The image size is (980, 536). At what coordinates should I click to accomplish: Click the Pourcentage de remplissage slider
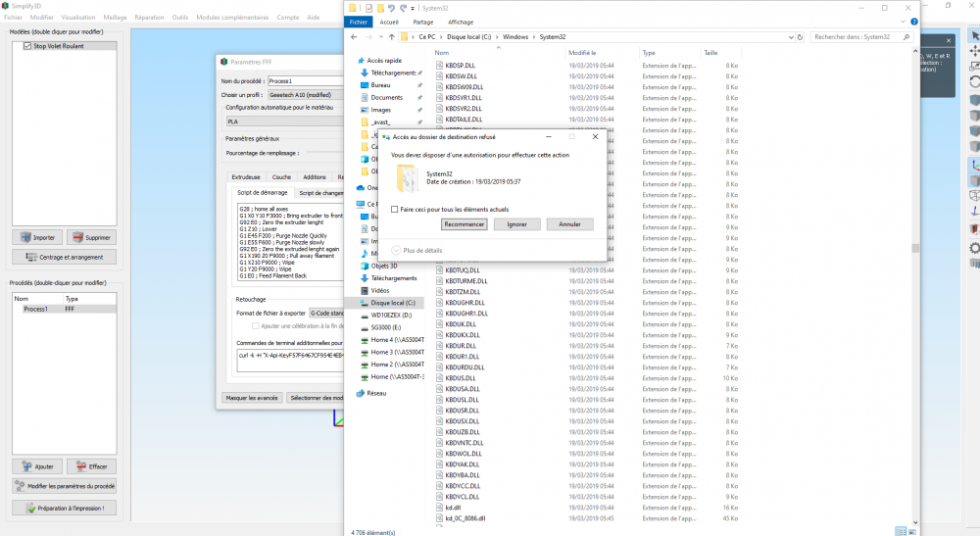click(325, 153)
